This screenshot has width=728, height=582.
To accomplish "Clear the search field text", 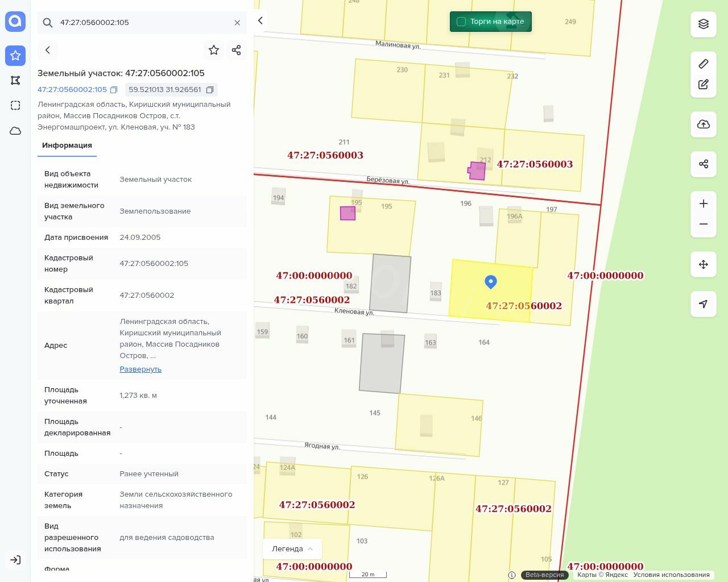I will click(237, 23).
